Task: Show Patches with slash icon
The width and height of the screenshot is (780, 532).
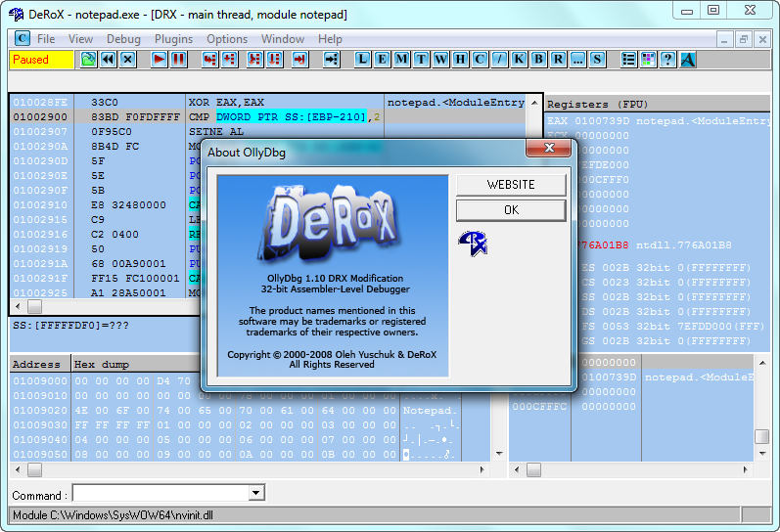Action: [499, 60]
